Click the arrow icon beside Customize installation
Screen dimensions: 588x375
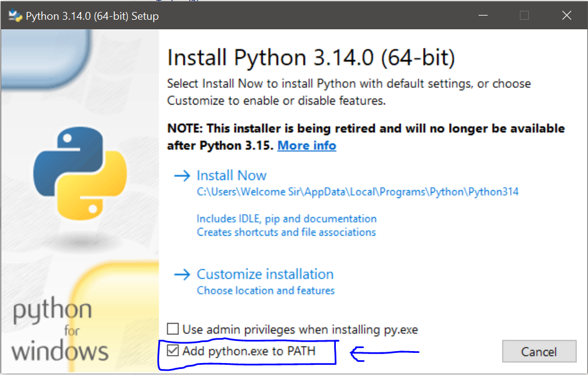point(181,275)
